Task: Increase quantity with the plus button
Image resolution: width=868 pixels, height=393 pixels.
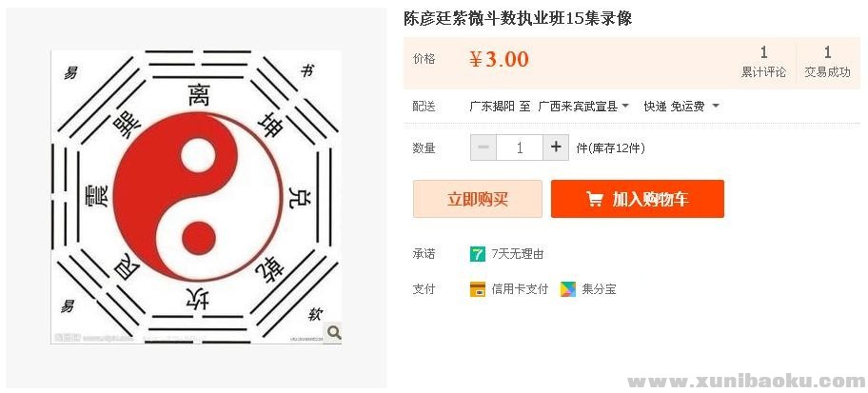Action: (556, 147)
